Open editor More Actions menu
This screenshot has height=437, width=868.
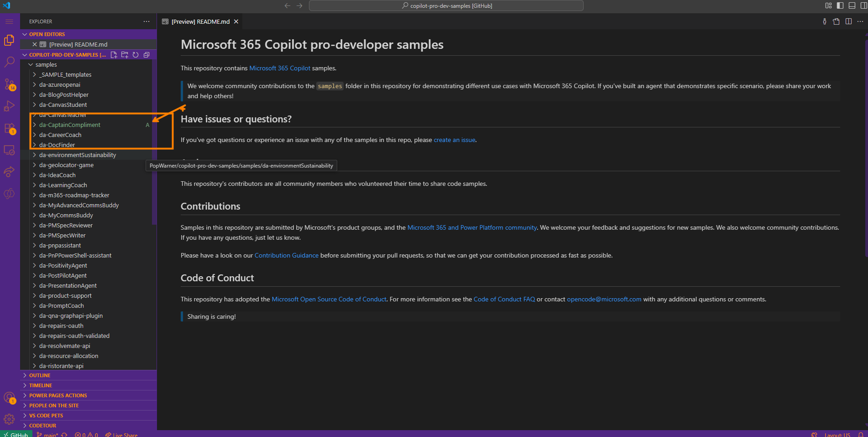860,21
